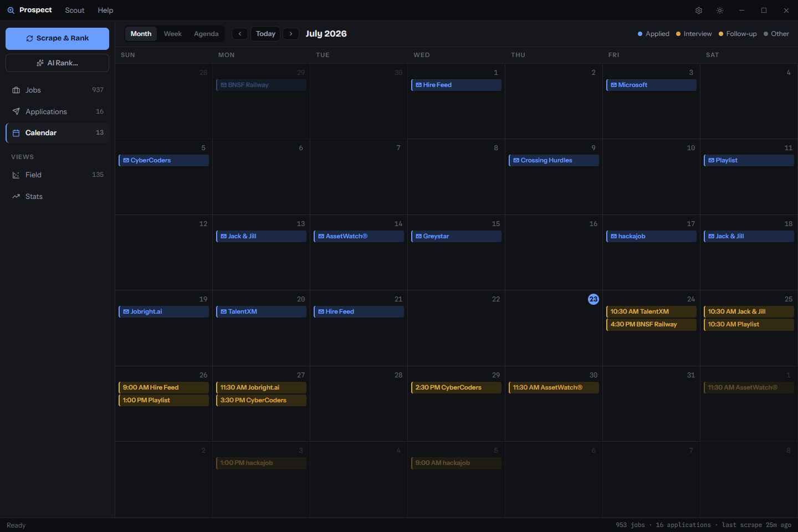Switch to Month view
The width and height of the screenshot is (798, 532).
pyautogui.click(x=141, y=34)
